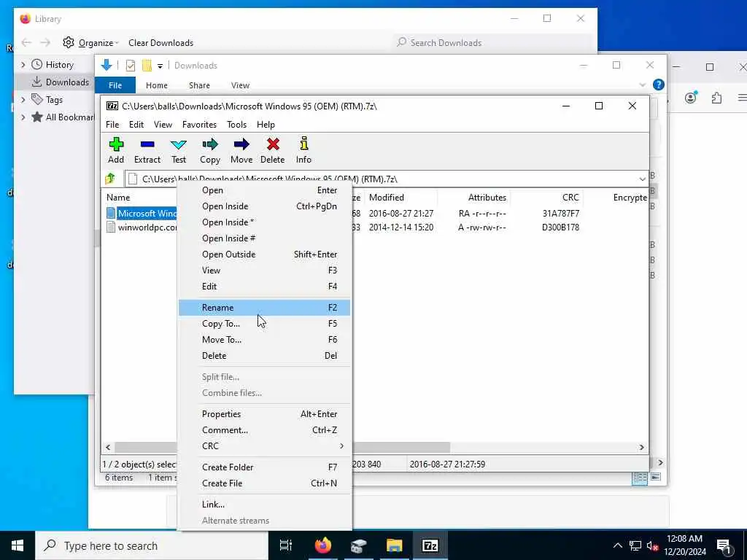The image size is (747, 560).
Task: Switch Explorer to large icons view
Action: coord(656,477)
